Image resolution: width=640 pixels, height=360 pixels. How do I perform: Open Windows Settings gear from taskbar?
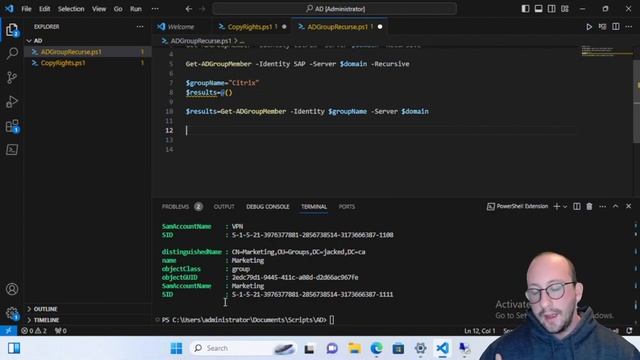click(420, 348)
